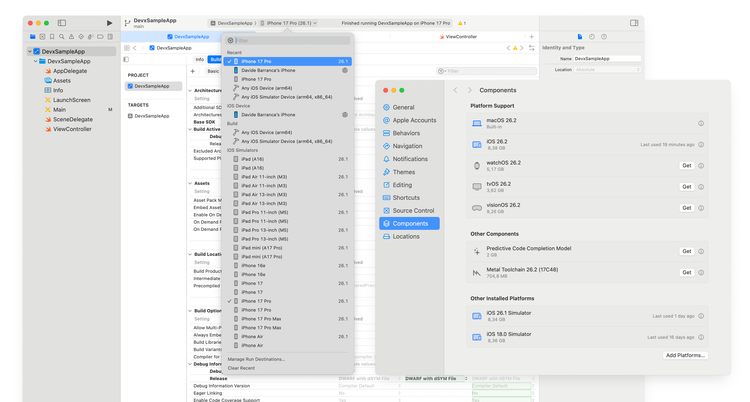The width and height of the screenshot is (750, 402).
Task: Click the yellow warning badge in the activity bar
Action: pos(462,23)
